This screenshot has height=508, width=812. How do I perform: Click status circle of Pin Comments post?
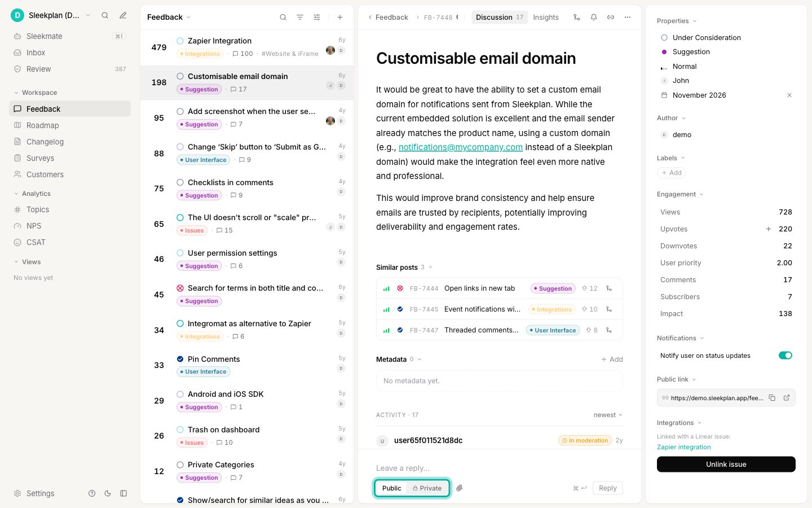click(180, 360)
